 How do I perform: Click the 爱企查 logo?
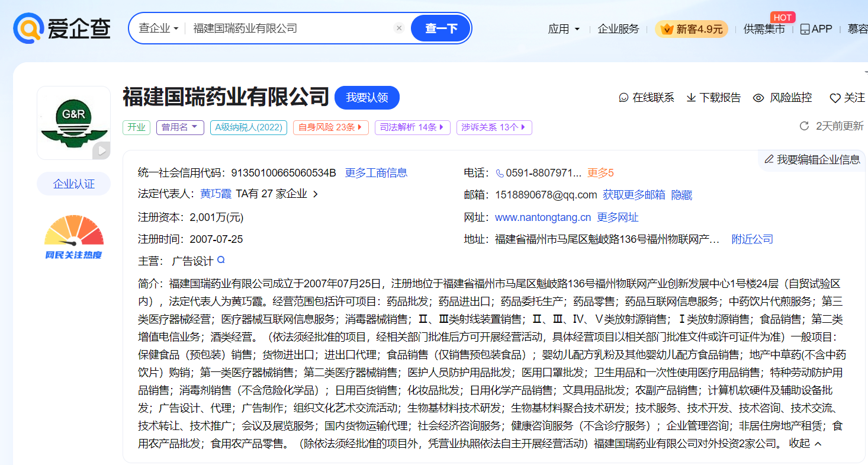pos(62,28)
